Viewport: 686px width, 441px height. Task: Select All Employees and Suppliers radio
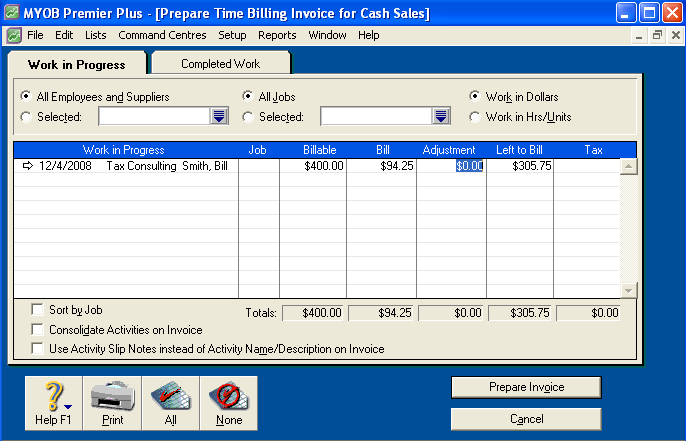pos(26,96)
